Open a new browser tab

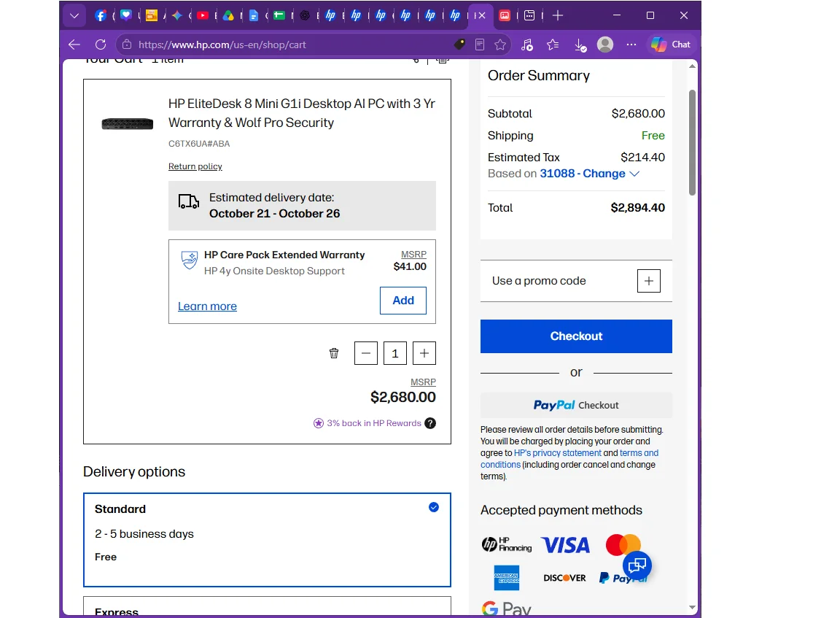558,15
